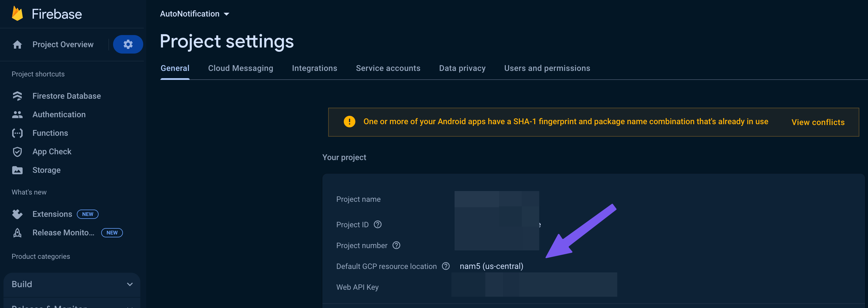The image size is (868, 308).
Task: Click the nam5 (us-central) location value
Action: click(x=491, y=266)
